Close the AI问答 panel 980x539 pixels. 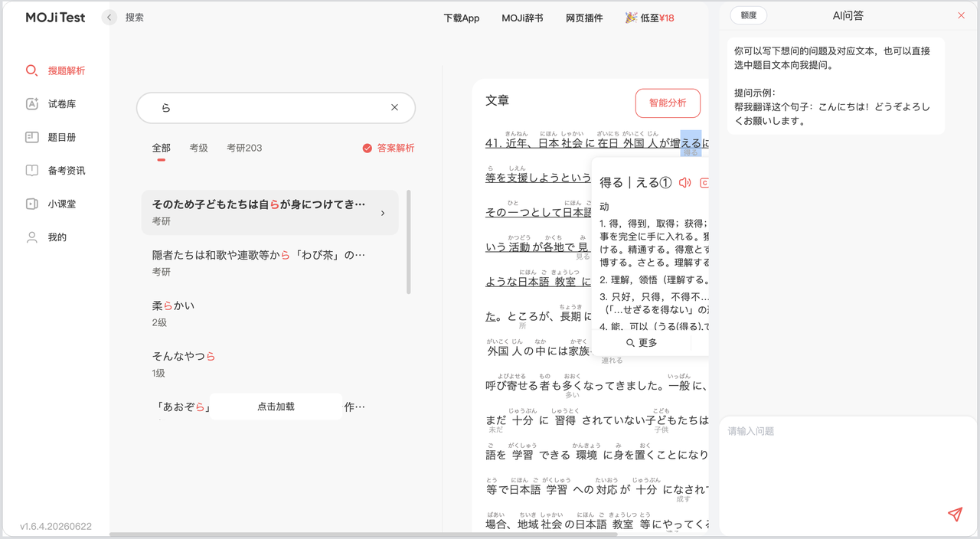click(962, 15)
